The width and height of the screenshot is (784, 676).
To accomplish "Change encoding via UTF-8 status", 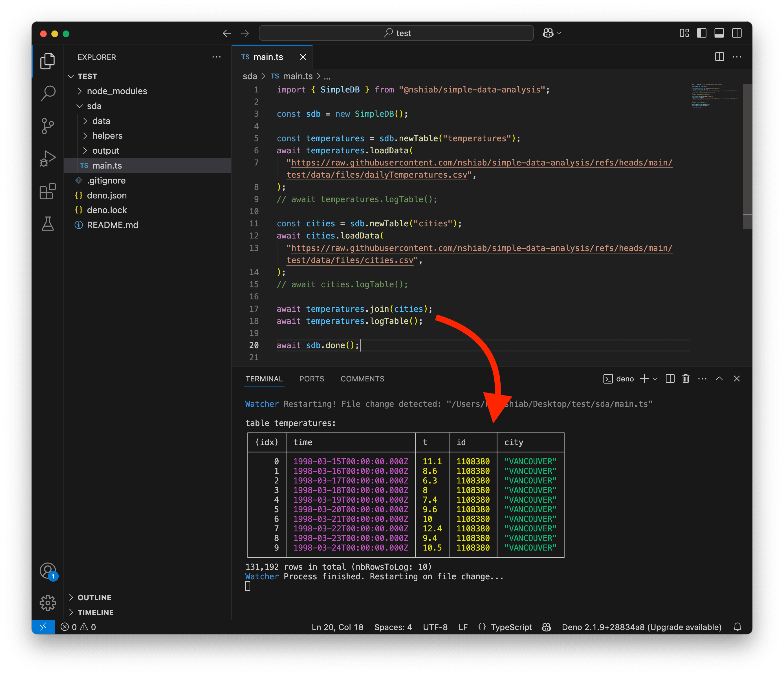I will tap(435, 627).
